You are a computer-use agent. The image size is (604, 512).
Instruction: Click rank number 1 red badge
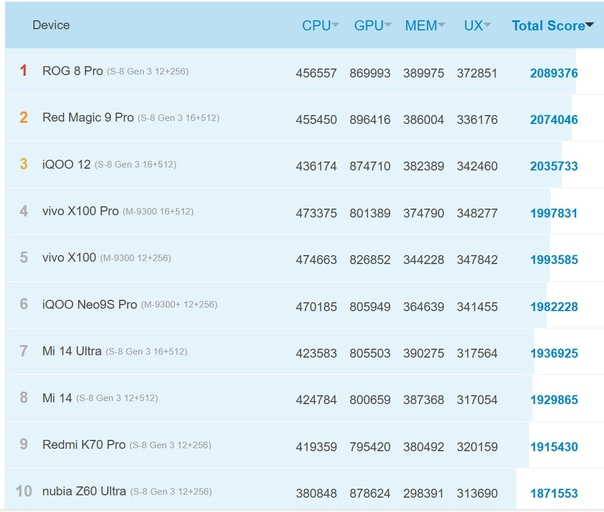click(x=23, y=71)
